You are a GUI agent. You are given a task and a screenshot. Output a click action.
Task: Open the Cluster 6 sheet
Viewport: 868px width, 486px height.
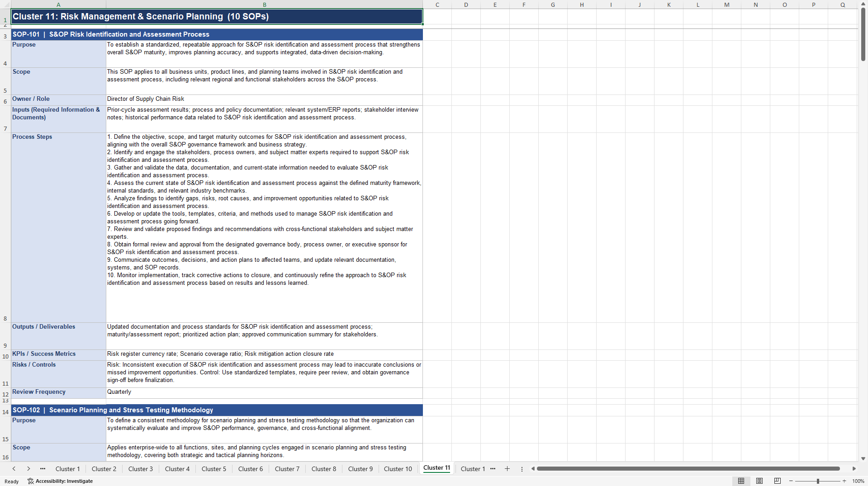click(251, 469)
